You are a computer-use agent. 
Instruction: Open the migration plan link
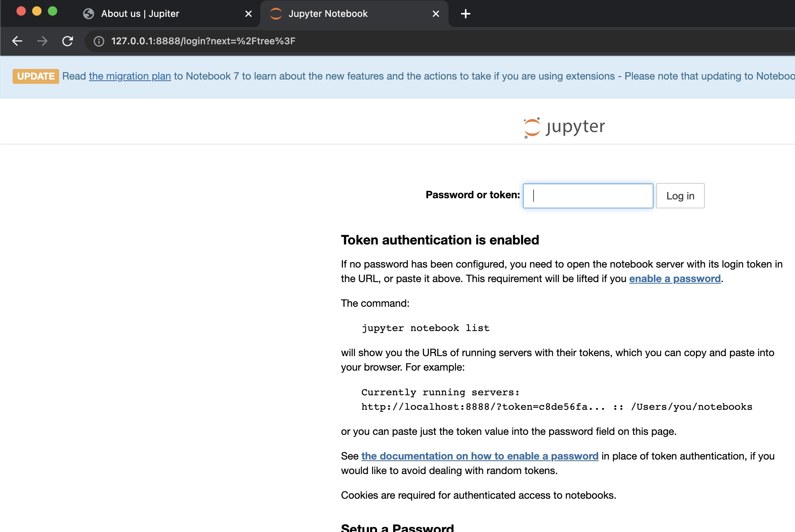pos(130,76)
